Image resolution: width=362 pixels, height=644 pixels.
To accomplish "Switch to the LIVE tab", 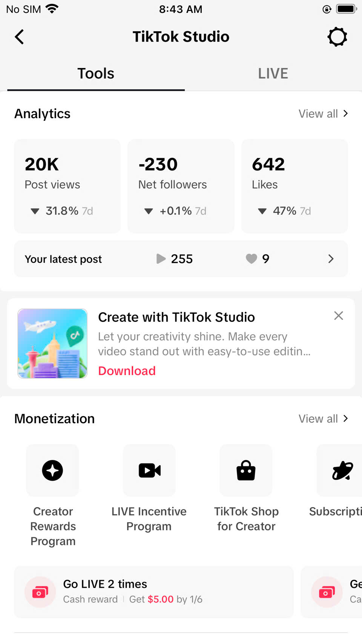I will pos(273,74).
